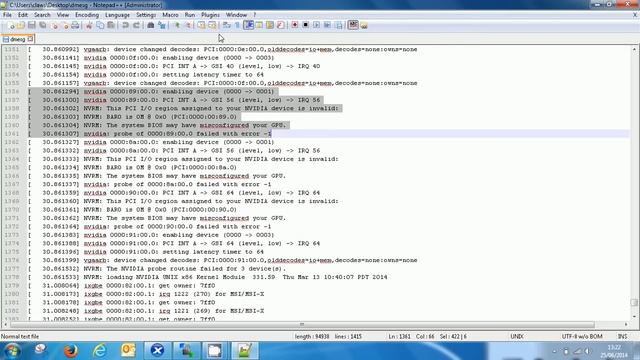Viewport: 640px width, 360px height.
Task: Click the horizontal scrollbar thumb
Action: pyautogui.click(x=302, y=324)
